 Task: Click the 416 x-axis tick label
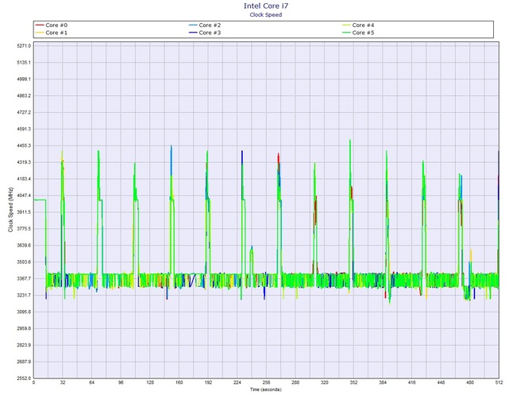(x=411, y=382)
